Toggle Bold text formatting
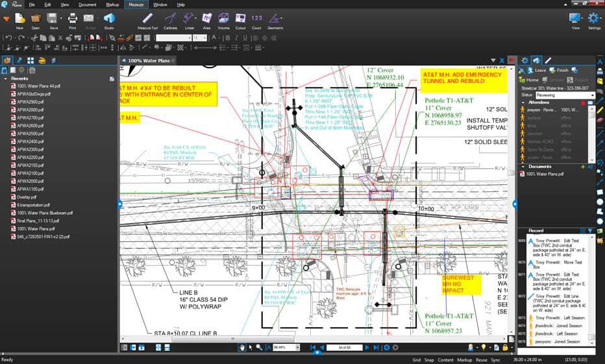 click(x=228, y=38)
